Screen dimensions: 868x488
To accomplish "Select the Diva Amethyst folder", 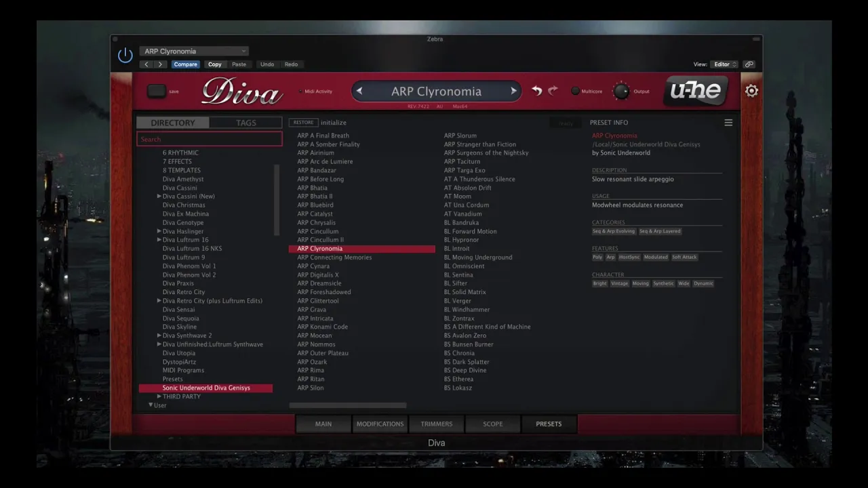I will pyautogui.click(x=183, y=180).
